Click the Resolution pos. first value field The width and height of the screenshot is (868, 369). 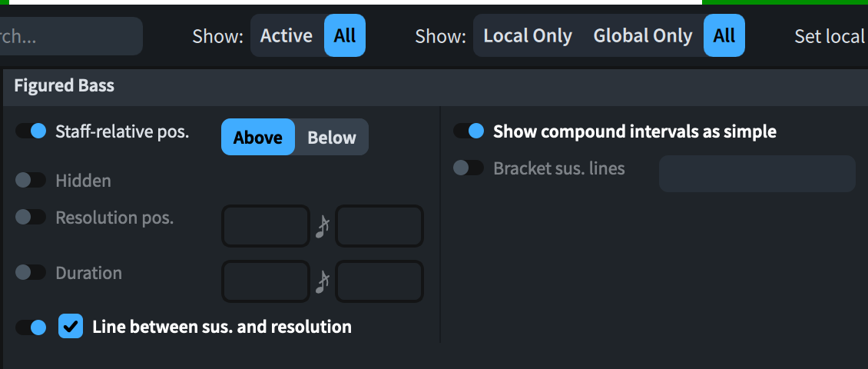pyautogui.click(x=266, y=227)
